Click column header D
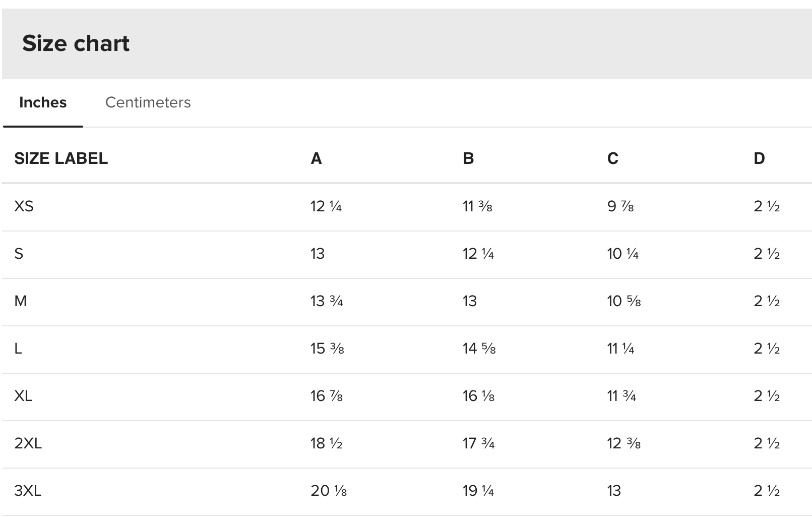 (x=759, y=158)
